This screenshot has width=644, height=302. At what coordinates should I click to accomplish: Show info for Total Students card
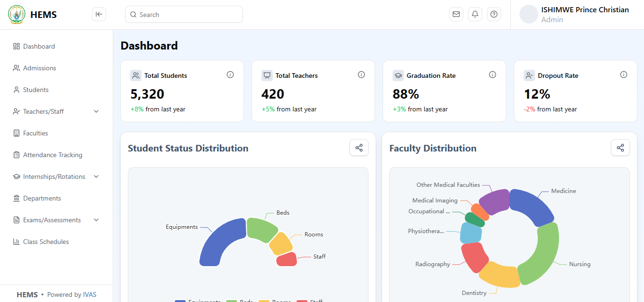230,75
